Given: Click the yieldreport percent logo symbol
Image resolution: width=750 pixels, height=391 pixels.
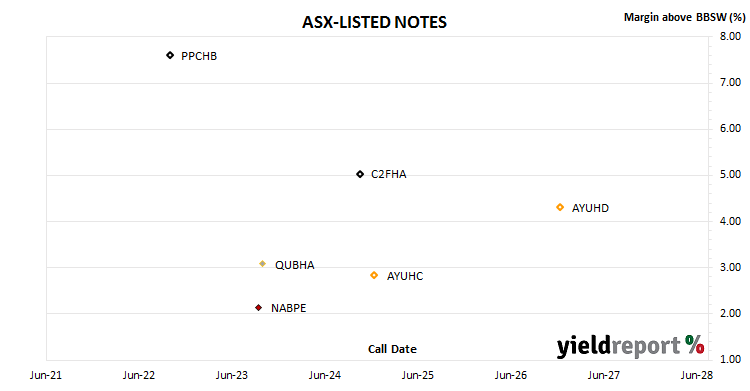Looking at the screenshot, I should click(x=695, y=345).
